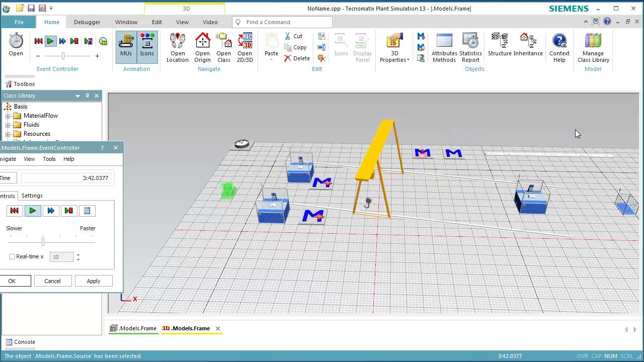Adjust the Slower/Faster simulation speed slider

[43, 242]
